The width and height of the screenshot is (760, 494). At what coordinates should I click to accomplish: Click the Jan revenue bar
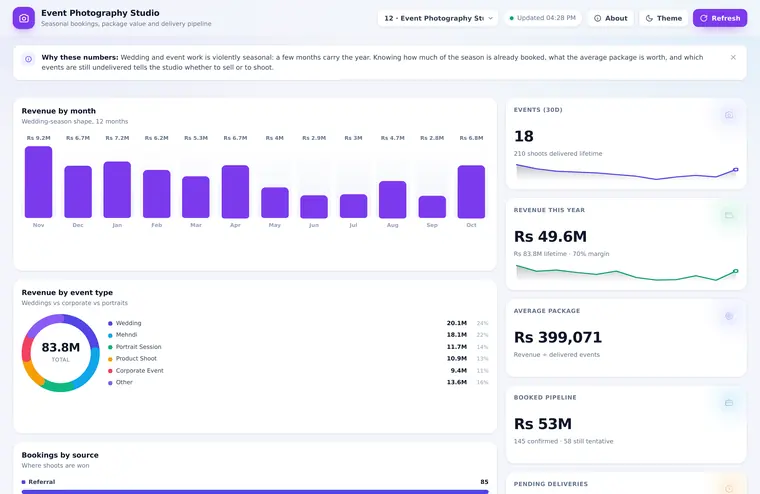[117, 190]
